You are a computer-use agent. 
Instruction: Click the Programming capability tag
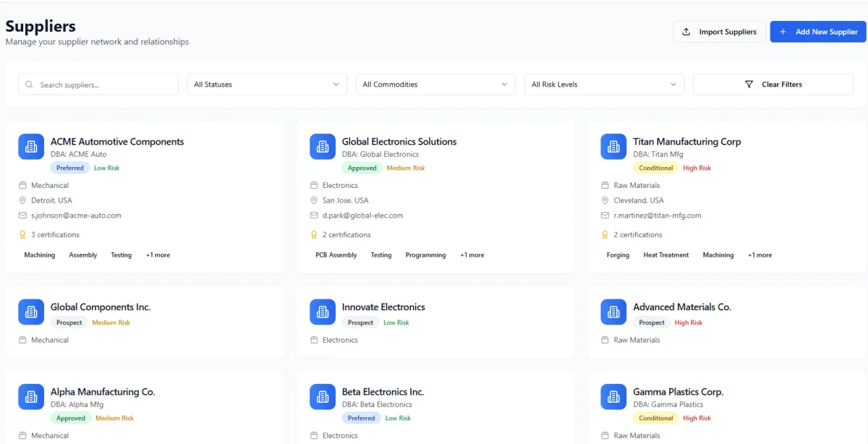coord(425,255)
